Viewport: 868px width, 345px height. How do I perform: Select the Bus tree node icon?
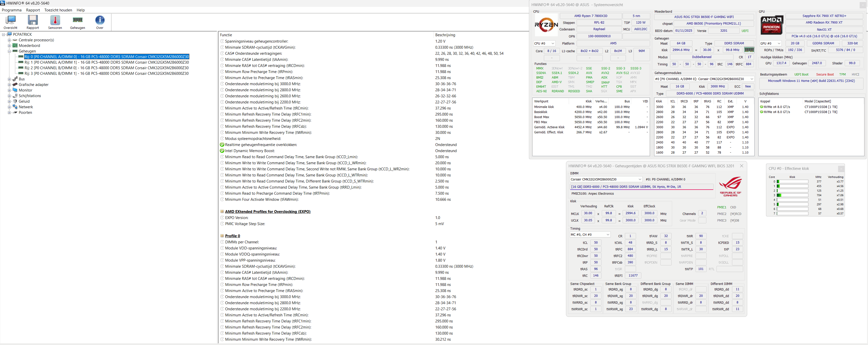click(15, 79)
